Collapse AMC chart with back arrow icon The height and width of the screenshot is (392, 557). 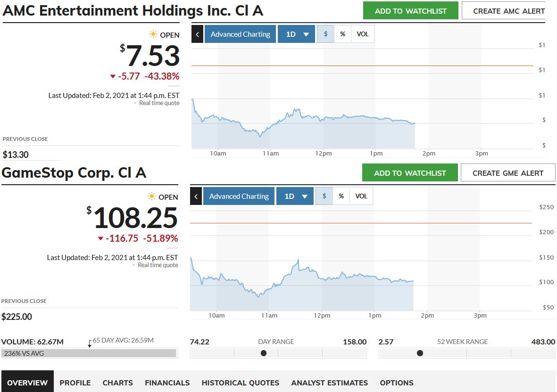[197, 34]
